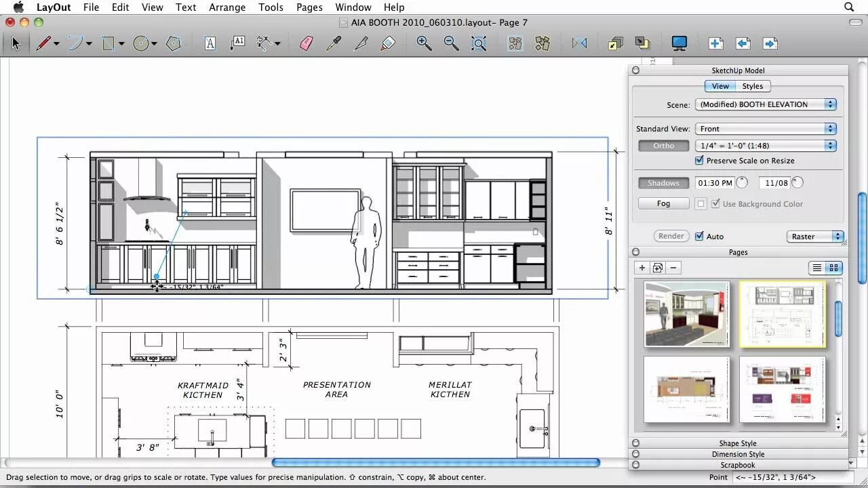Viewport: 868px width, 488px height.
Task: Delete the page with the minus button
Action: pyautogui.click(x=673, y=268)
